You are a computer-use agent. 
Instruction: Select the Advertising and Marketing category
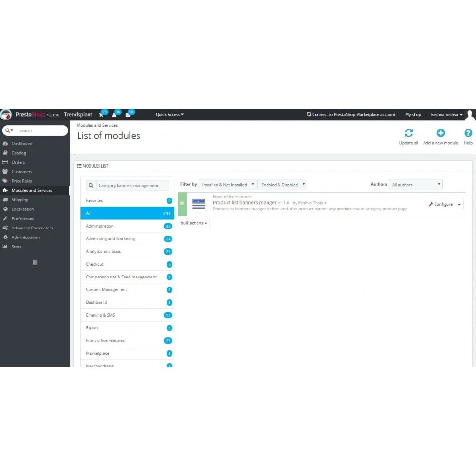(x=127, y=239)
